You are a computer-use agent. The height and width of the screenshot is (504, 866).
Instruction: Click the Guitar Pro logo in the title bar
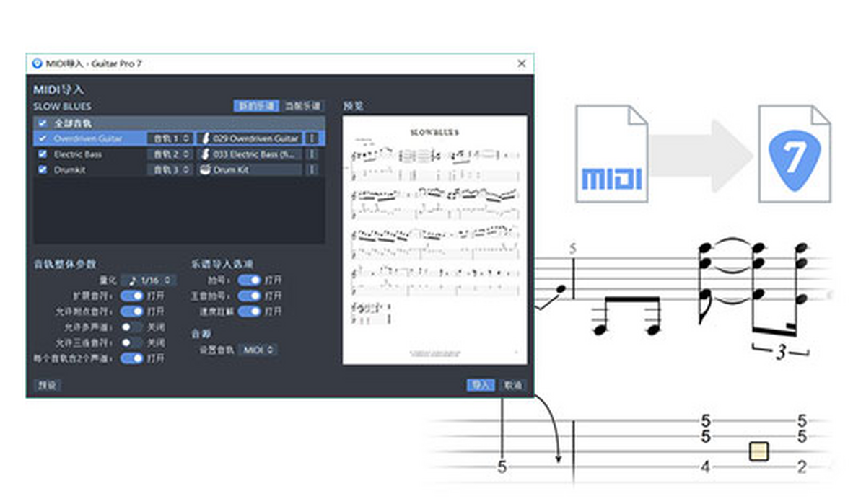37,63
